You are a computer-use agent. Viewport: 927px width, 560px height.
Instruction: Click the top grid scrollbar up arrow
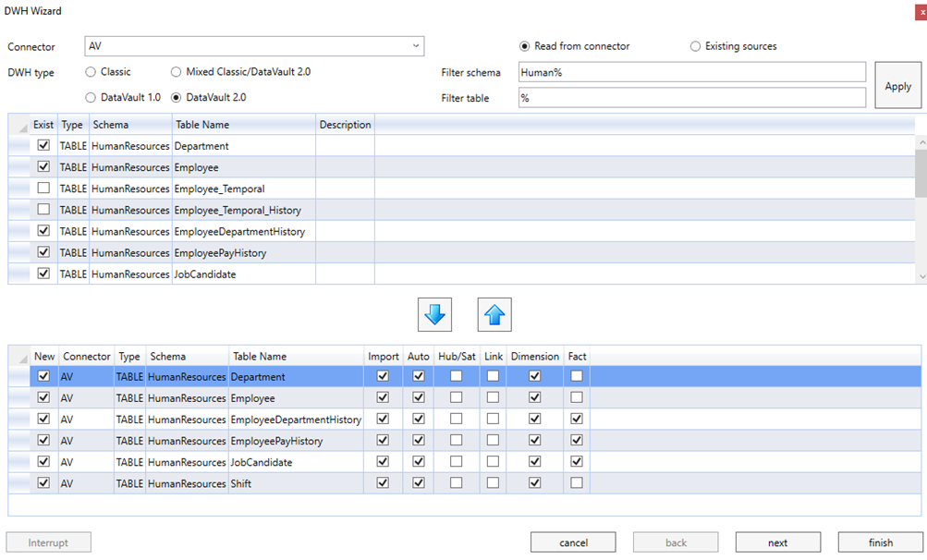pos(921,142)
